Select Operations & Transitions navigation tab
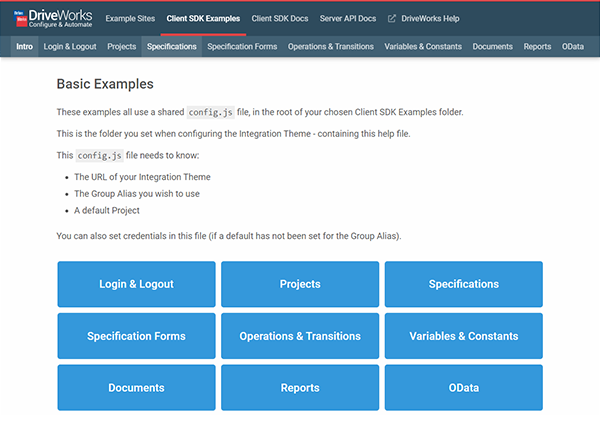 click(330, 46)
